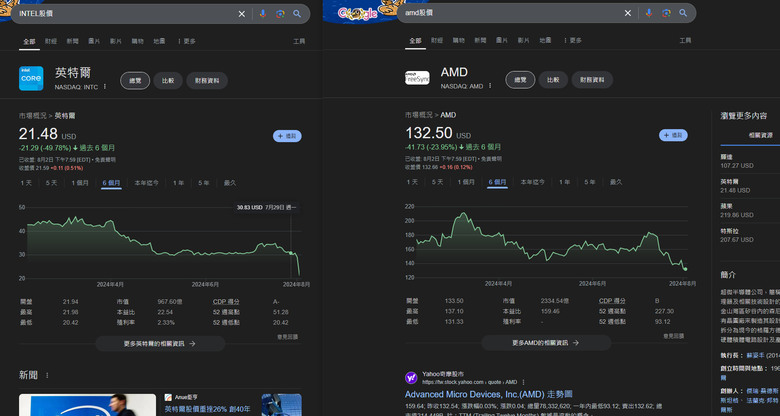
Task: Click the Intel chart data point marker
Action: (291, 253)
